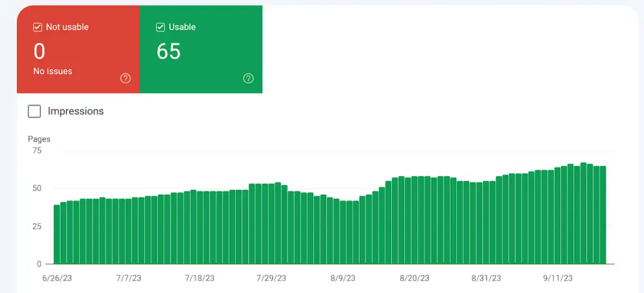Uncheck the Not usable checkbox
The image size is (644, 293).
tap(37, 28)
